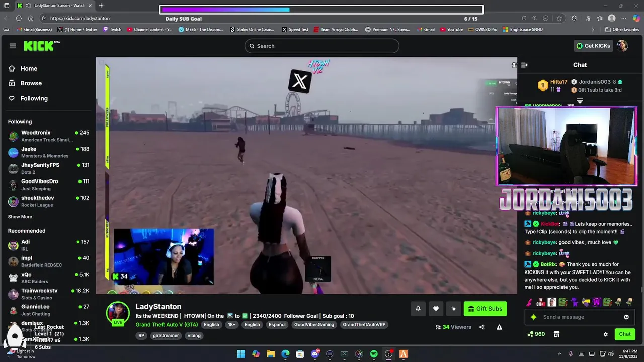This screenshot has height=362, width=644.
Task: Report stream with warning triangle icon
Action: click(500, 327)
